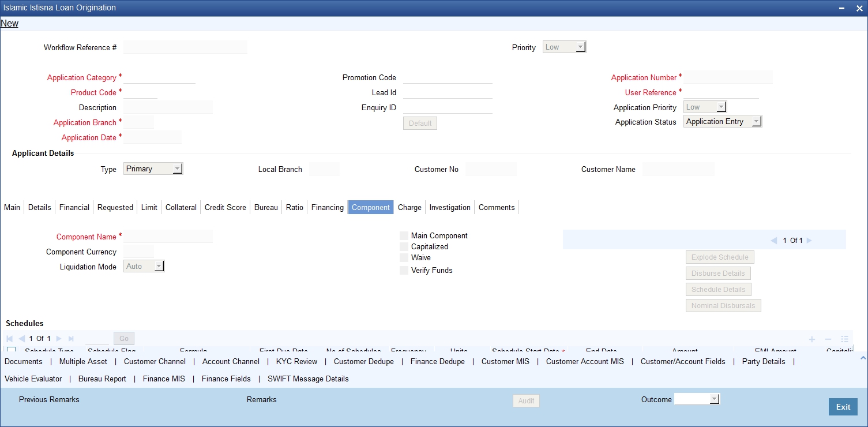Go to next schedule record arrow
Image resolution: width=868 pixels, height=427 pixels.
59,339
